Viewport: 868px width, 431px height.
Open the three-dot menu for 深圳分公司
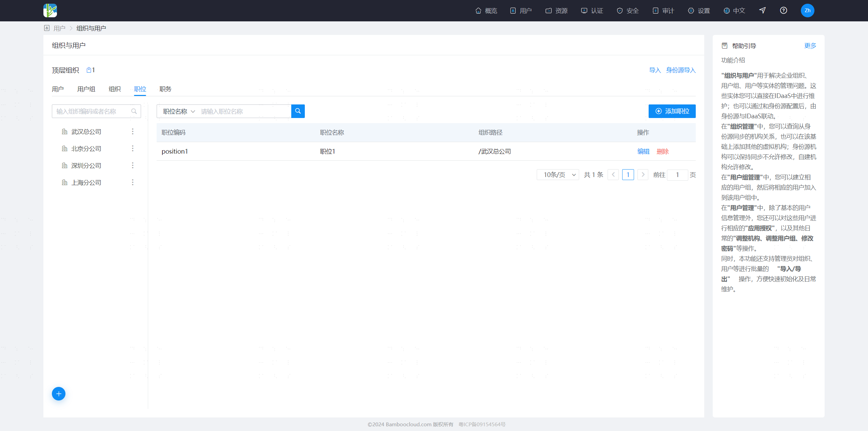[x=133, y=165]
